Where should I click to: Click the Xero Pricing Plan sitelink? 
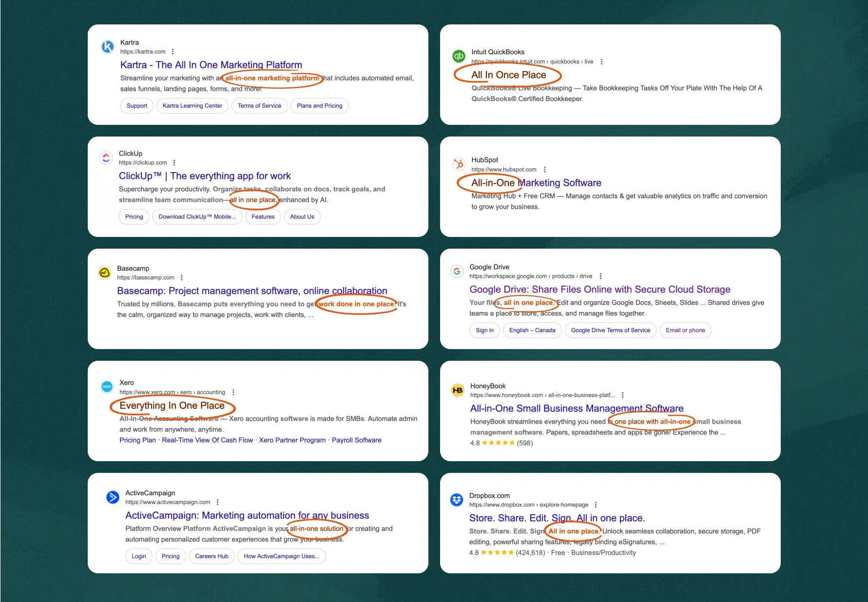(x=138, y=440)
